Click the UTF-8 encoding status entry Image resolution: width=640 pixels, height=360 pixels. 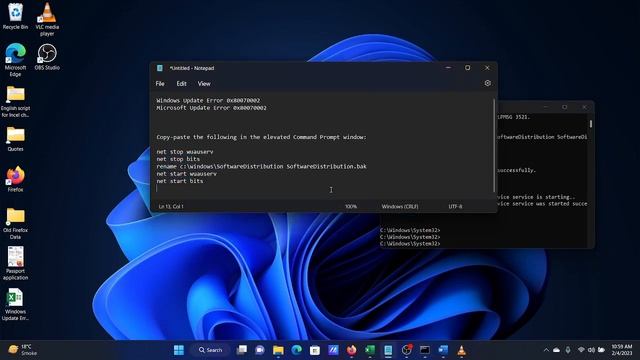tap(455, 207)
